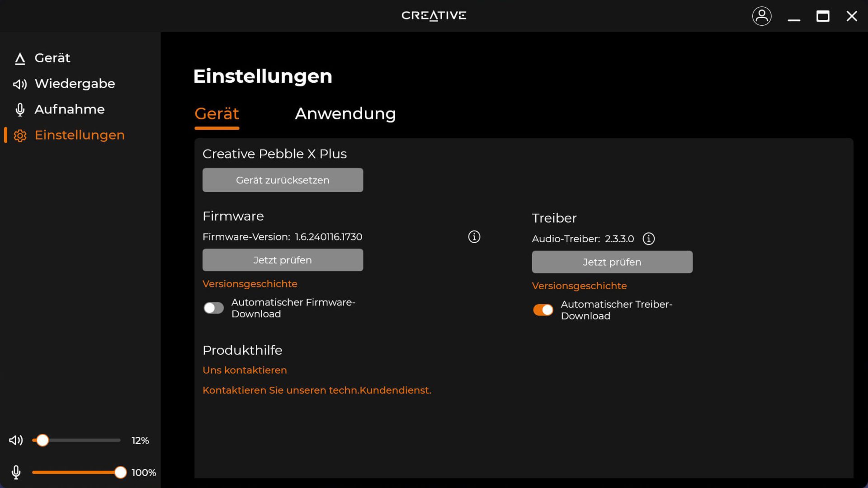Viewport: 868px width, 488px height.
Task: Click the speaker volume slider handle
Action: click(x=42, y=440)
